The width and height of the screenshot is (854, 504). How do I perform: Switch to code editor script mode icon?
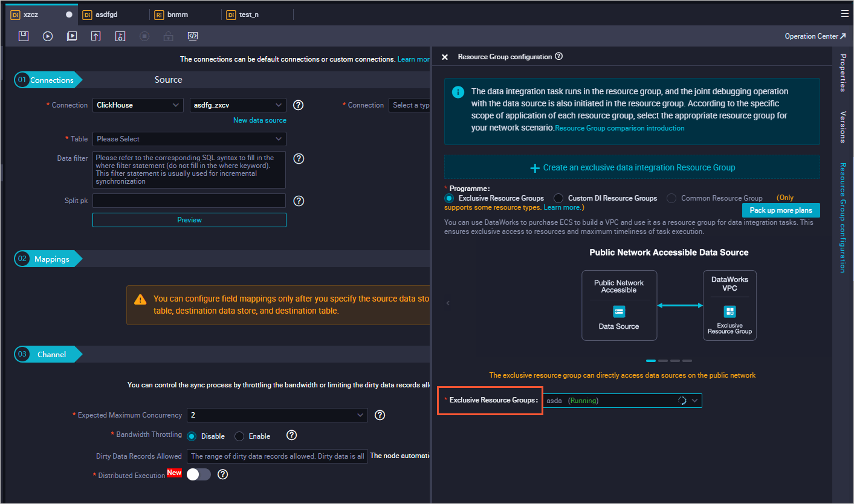click(193, 36)
